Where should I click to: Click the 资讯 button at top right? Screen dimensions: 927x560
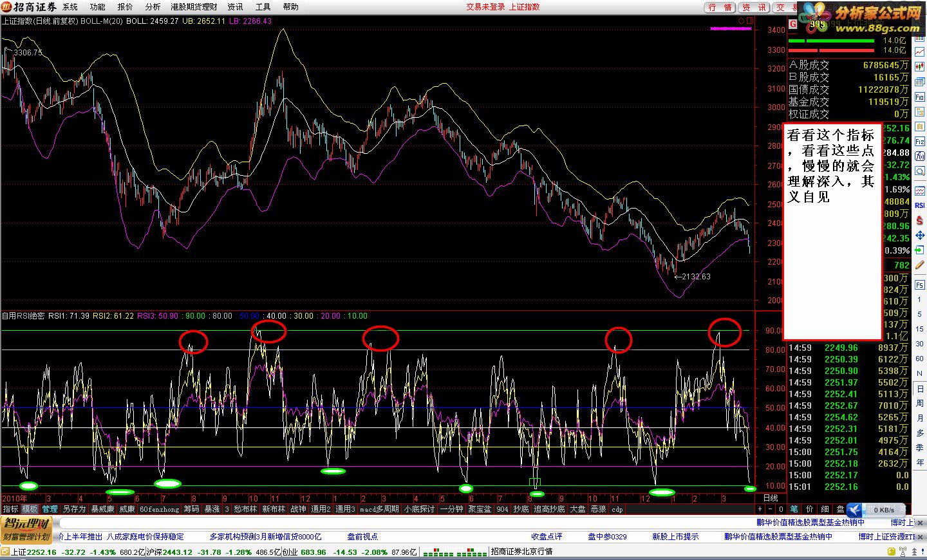pos(754,7)
